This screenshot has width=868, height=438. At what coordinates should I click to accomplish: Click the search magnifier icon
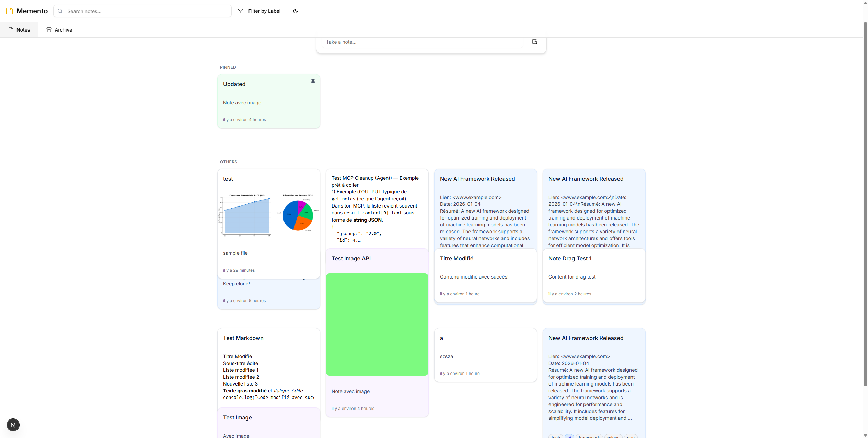pyautogui.click(x=60, y=11)
